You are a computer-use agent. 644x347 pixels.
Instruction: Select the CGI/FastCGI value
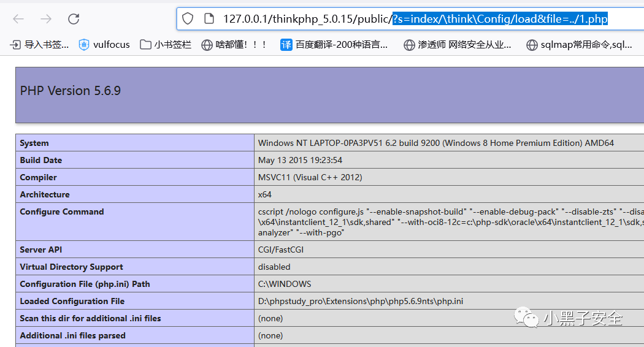pyautogui.click(x=280, y=250)
